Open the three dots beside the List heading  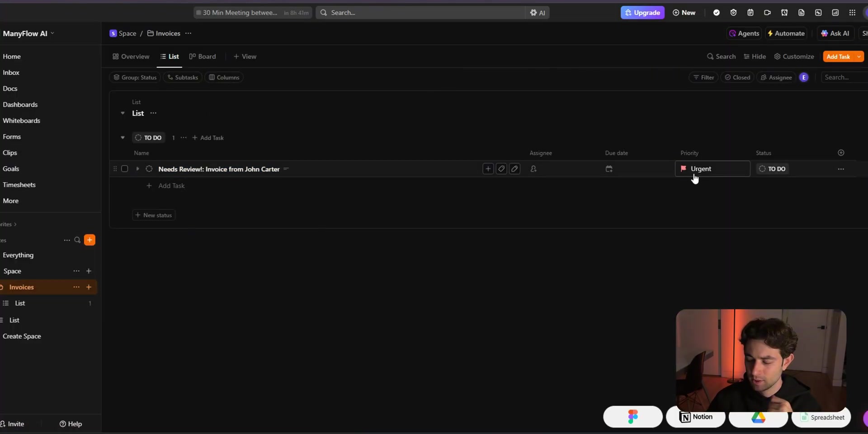(153, 113)
